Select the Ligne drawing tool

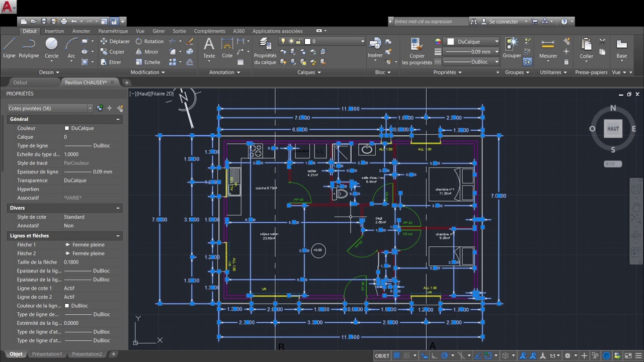[9, 48]
